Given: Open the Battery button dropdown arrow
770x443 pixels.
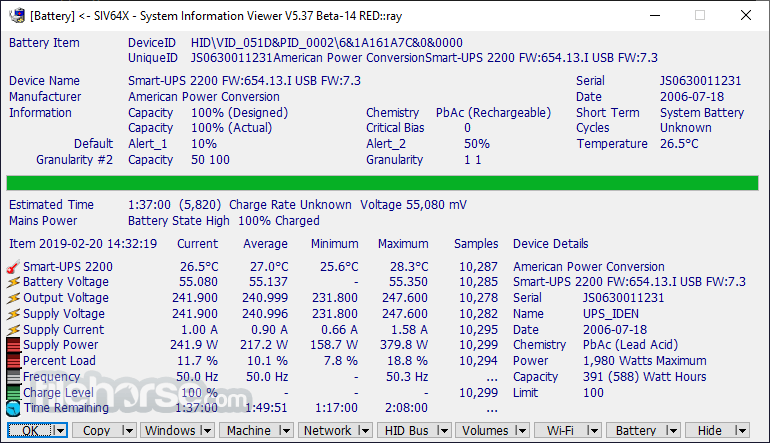Looking at the screenshot, I should (x=672, y=431).
